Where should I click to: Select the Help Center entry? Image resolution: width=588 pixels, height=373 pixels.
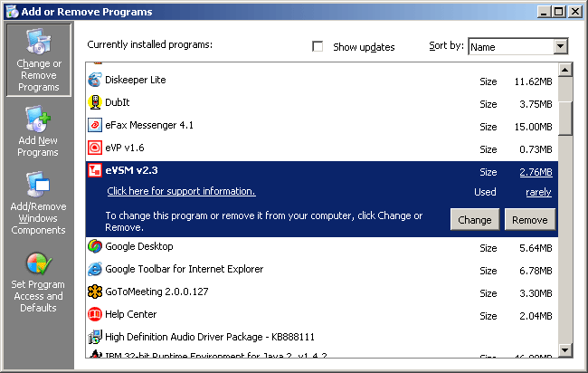322,314
